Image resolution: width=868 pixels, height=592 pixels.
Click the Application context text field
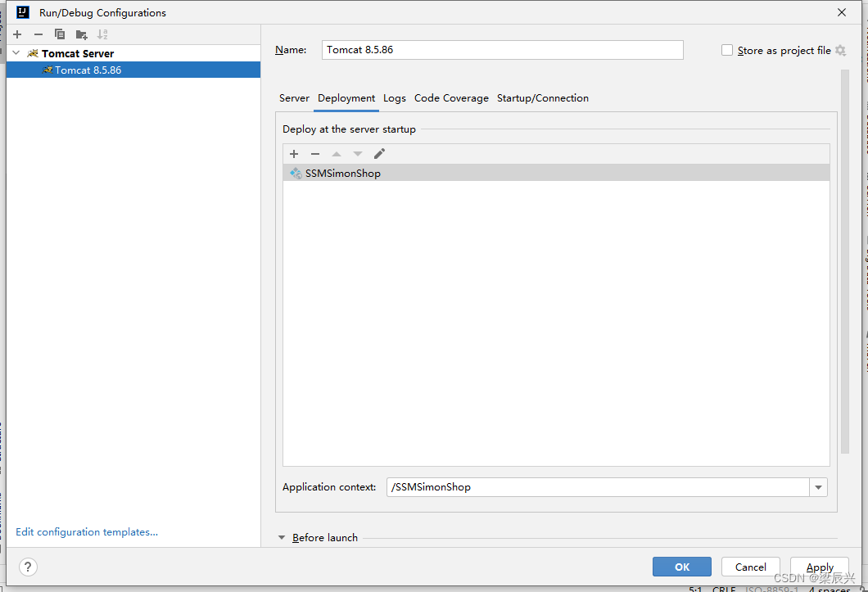tap(598, 487)
